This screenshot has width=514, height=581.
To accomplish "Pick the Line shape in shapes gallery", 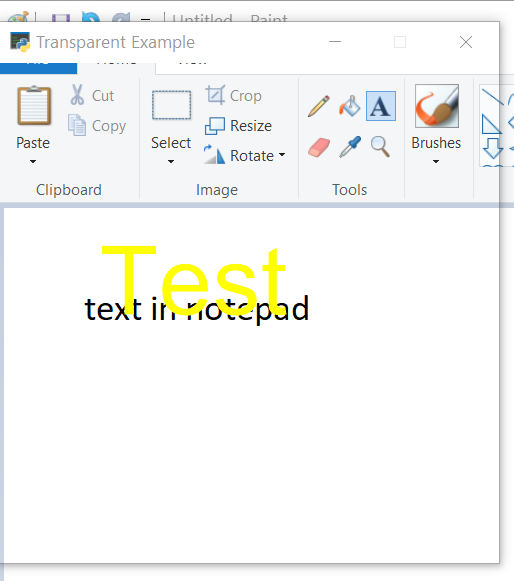I will click(493, 97).
